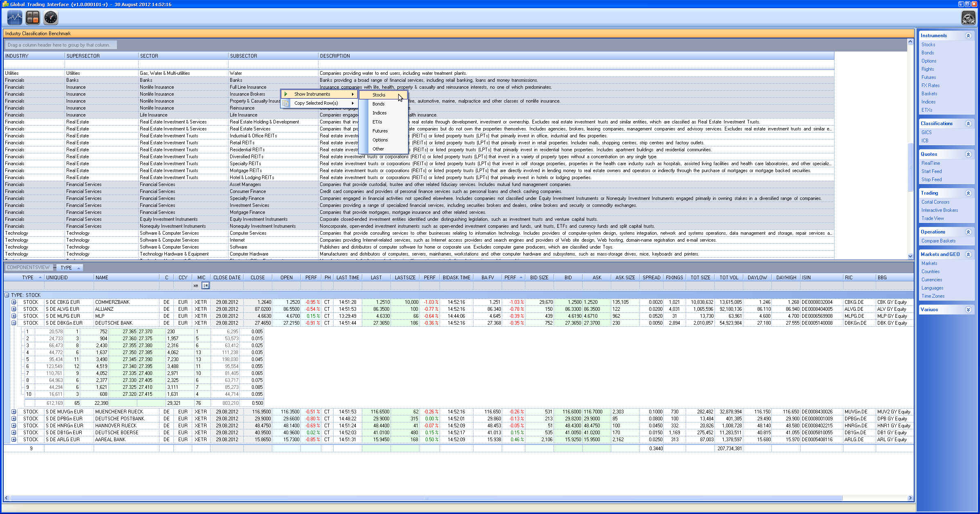The height and width of the screenshot is (514, 980).
Task: Open the settings gear icon at top right
Action: click(968, 18)
